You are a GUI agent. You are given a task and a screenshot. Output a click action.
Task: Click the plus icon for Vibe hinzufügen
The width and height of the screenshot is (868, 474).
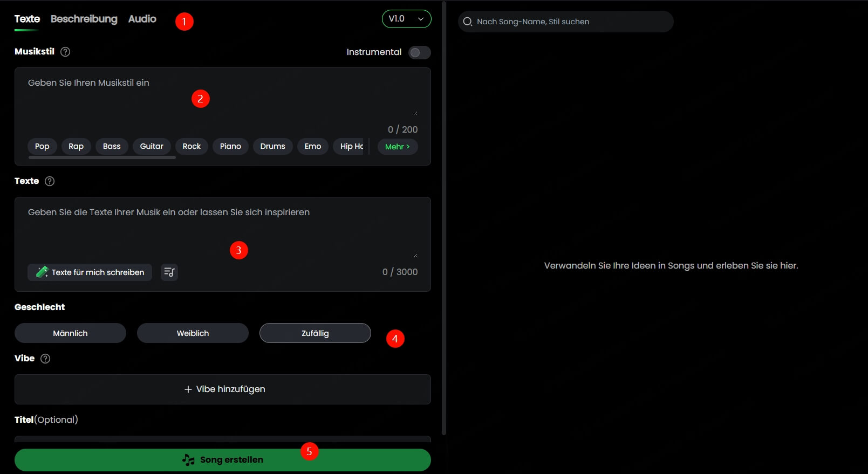point(188,389)
